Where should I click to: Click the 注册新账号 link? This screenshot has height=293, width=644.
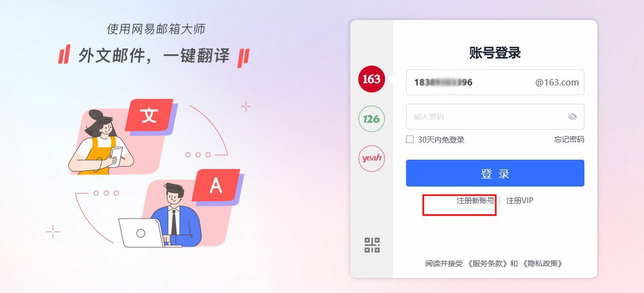click(x=475, y=201)
